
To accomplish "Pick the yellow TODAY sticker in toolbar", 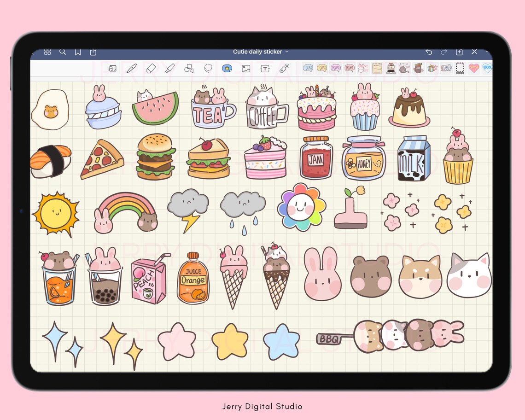I will pyautogui.click(x=322, y=68).
